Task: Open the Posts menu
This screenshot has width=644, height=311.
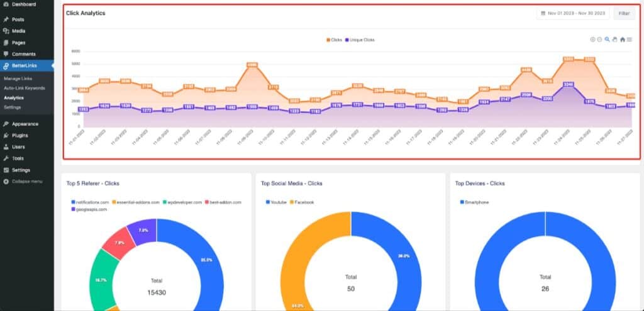Action: (18, 19)
